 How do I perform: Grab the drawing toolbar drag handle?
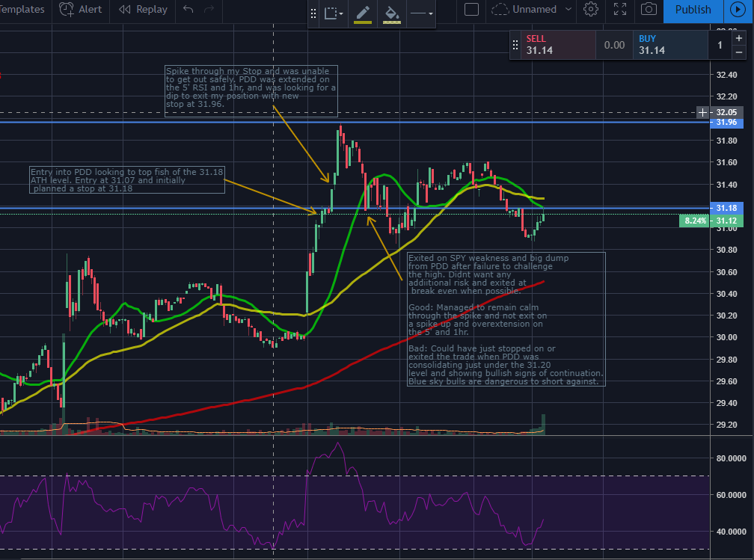[313, 13]
